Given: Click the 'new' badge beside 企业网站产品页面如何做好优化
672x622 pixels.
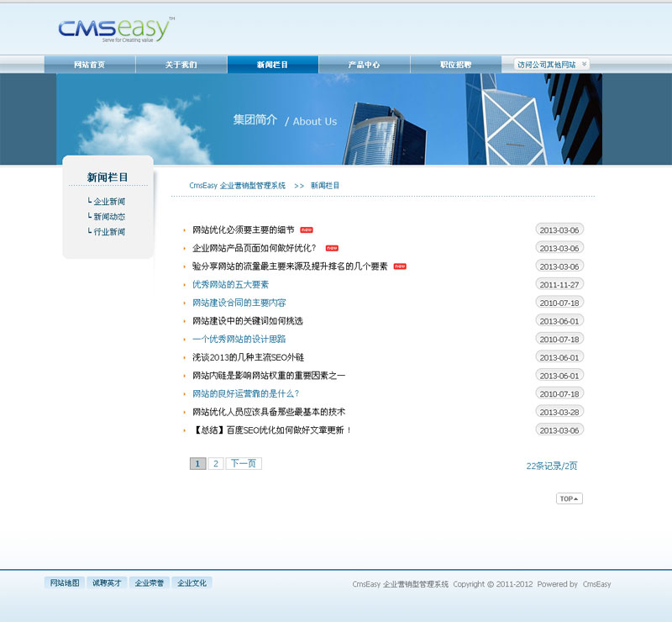Looking at the screenshot, I should 332,248.
